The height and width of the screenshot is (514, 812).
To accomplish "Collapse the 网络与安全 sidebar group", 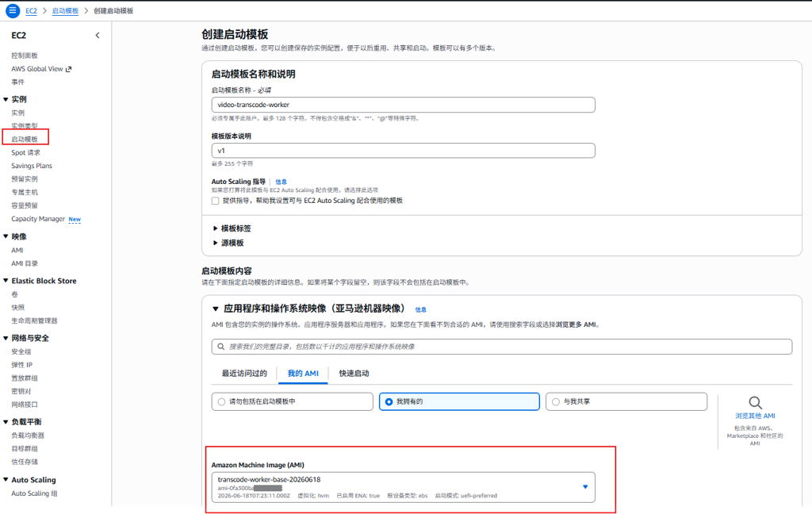I will point(6,338).
